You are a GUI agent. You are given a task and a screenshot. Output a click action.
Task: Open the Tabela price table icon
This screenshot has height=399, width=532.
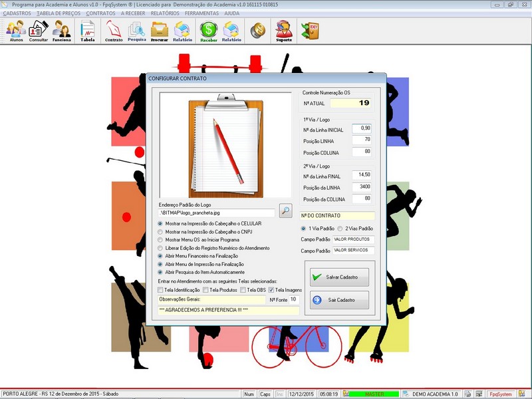(88, 31)
